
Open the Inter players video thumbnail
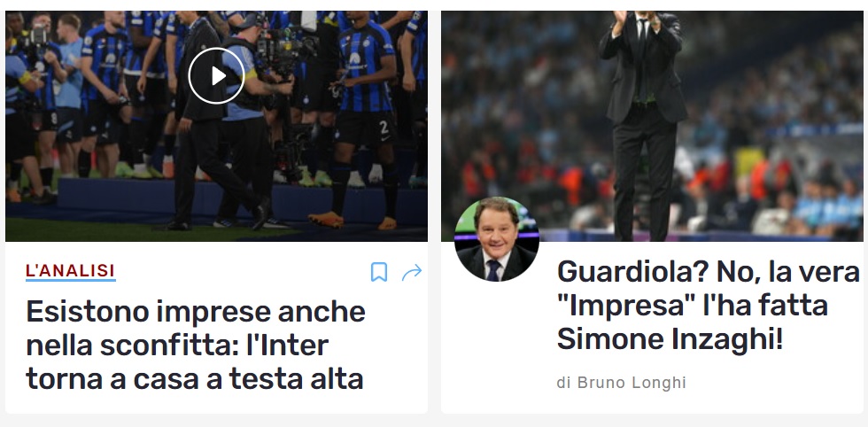pyautogui.click(x=216, y=126)
